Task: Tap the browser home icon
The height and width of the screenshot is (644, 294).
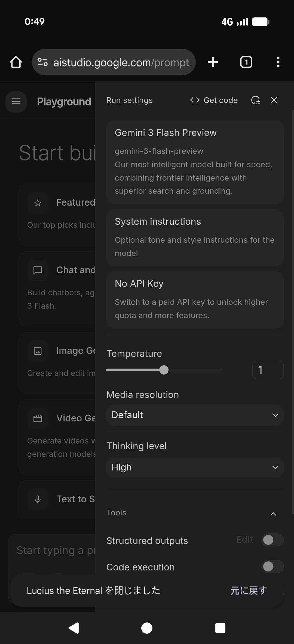Action: click(x=16, y=62)
